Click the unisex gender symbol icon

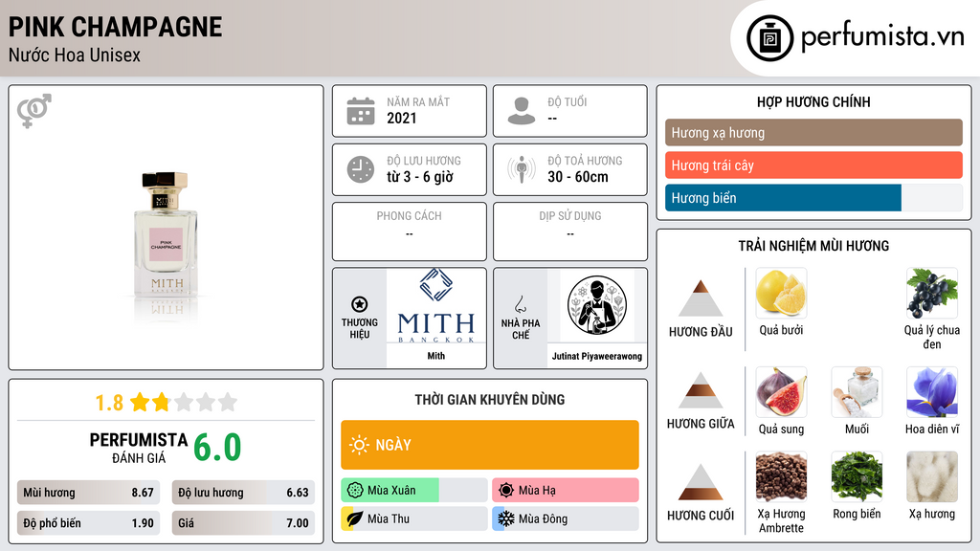[x=34, y=111]
